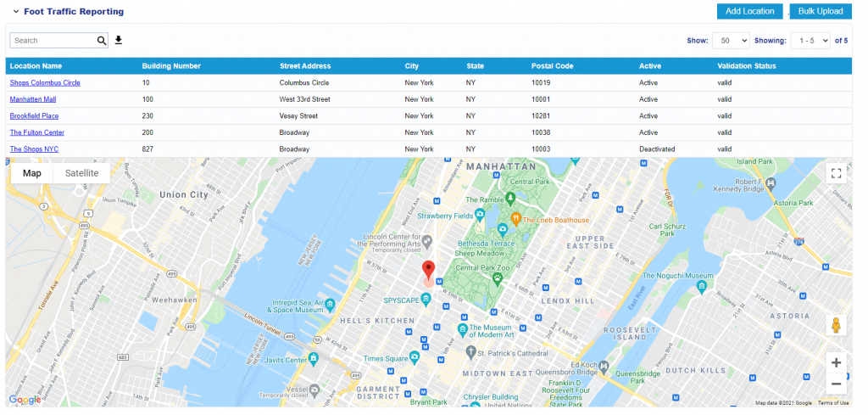Click the download arrow icon
The width and height of the screenshot is (868, 415).
119,40
